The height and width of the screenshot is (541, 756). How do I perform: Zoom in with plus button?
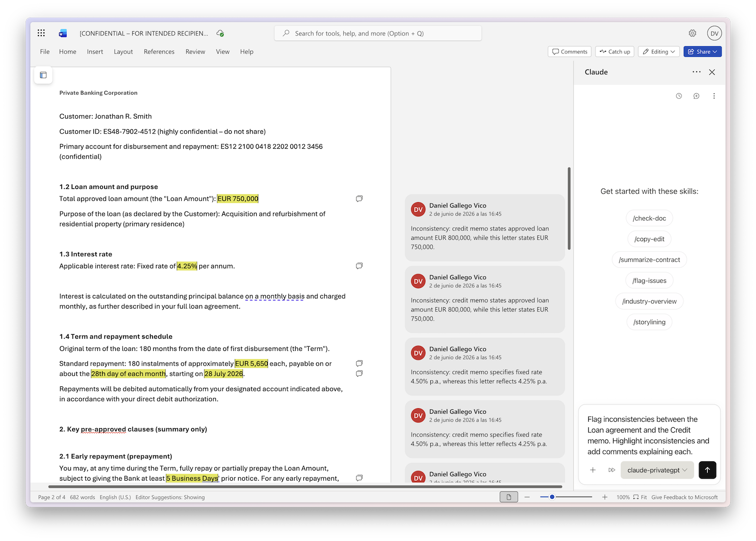coord(605,497)
